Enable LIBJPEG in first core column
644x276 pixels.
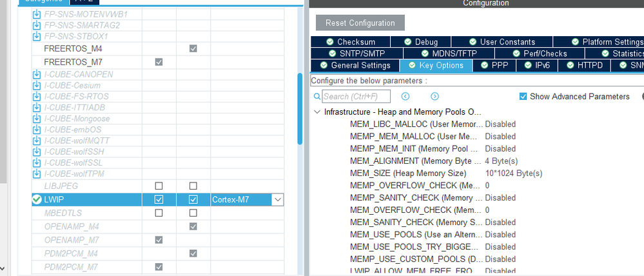[159, 186]
